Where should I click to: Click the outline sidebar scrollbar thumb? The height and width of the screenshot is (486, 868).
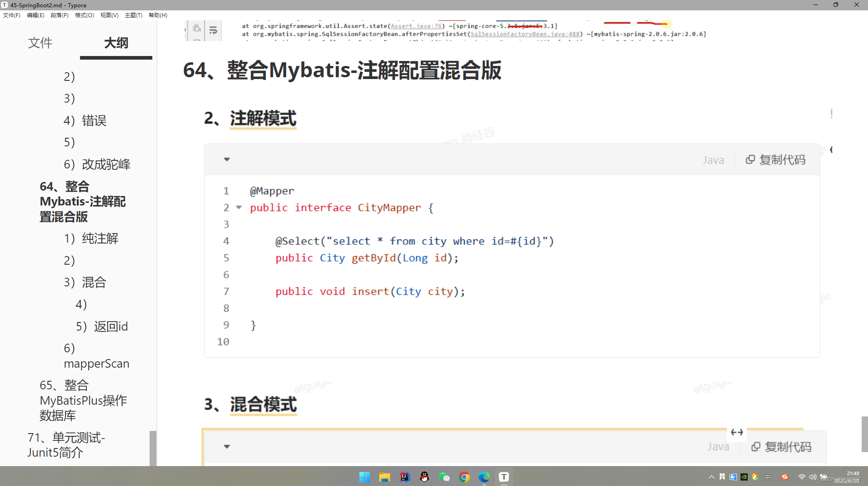[153, 448]
